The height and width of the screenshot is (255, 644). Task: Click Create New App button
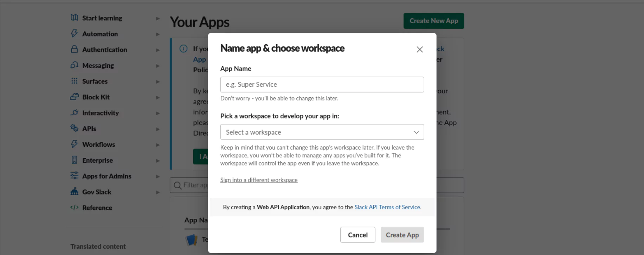[434, 21]
